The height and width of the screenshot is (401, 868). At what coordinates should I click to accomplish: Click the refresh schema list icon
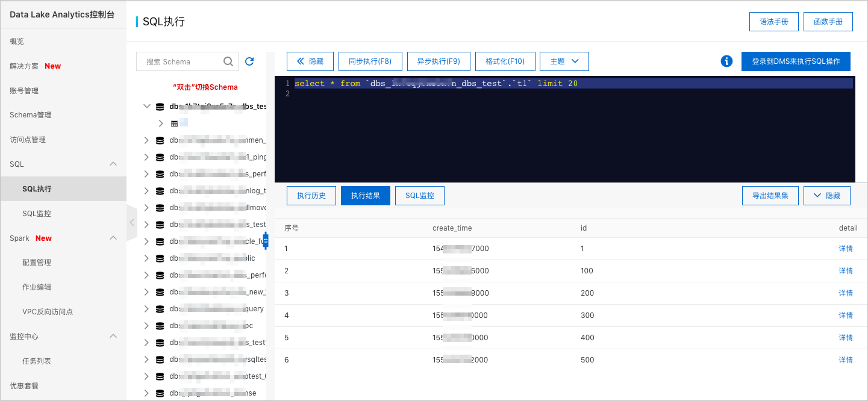(249, 61)
